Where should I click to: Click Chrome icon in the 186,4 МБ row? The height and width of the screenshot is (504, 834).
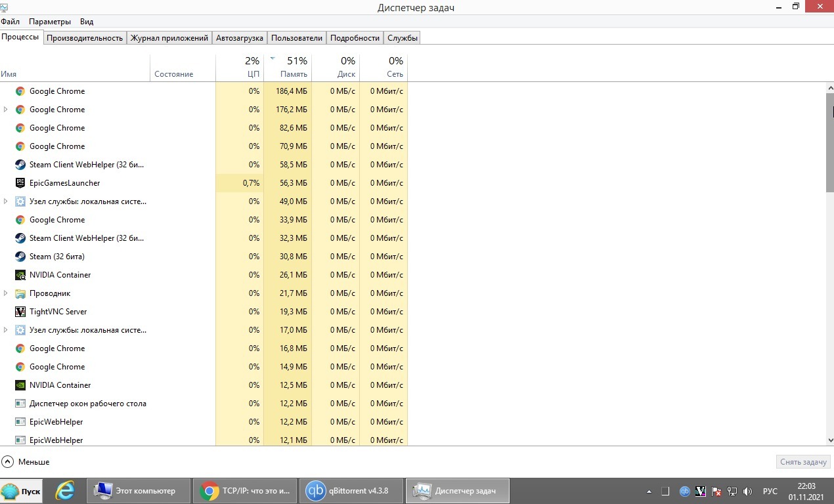[x=20, y=91]
